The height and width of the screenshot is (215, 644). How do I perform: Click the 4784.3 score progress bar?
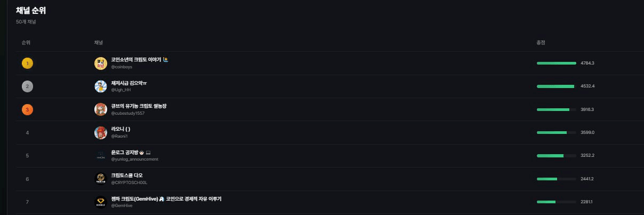pos(557,63)
